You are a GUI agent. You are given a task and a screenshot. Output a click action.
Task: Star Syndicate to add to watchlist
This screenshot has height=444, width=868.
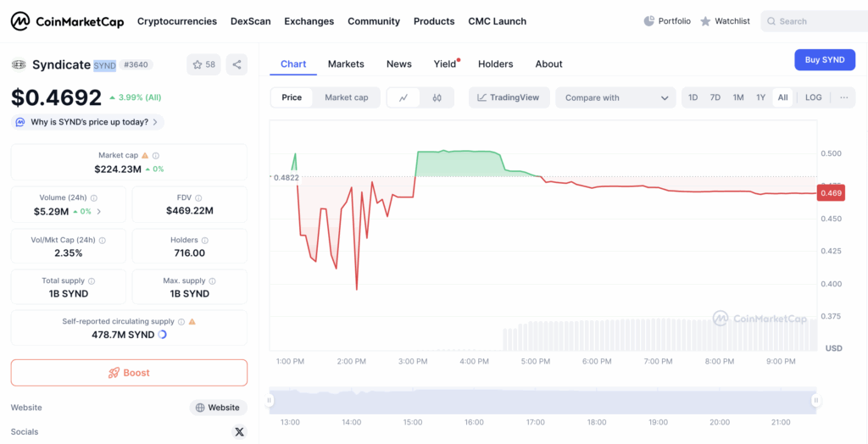[x=203, y=64]
